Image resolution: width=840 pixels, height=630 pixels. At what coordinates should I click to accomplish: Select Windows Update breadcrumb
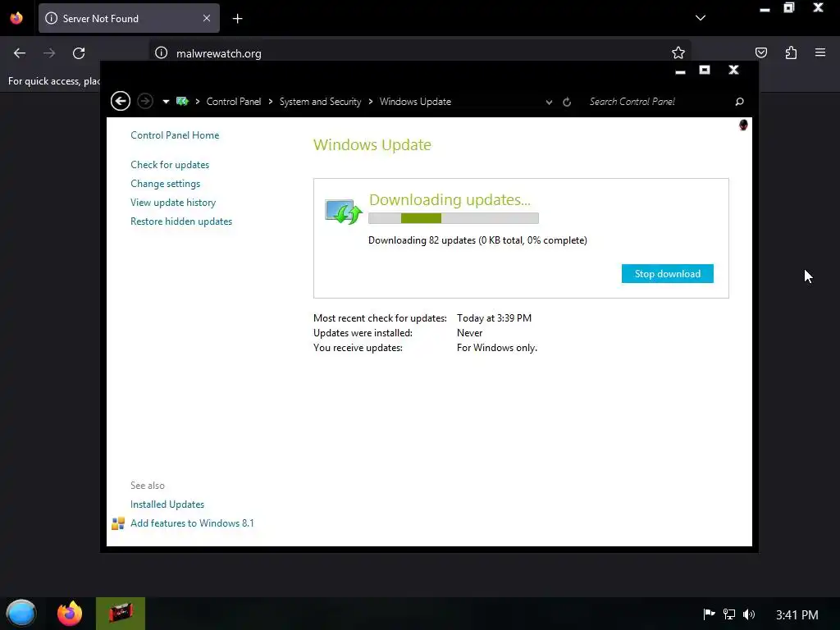click(x=415, y=102)
